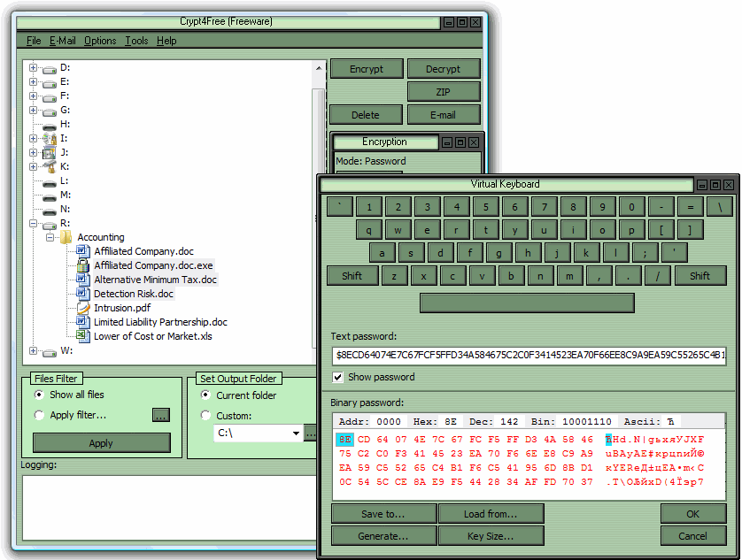This screenshot has height=560, width=742.
Task: Click the Generate... button
Action: [383, 536]
